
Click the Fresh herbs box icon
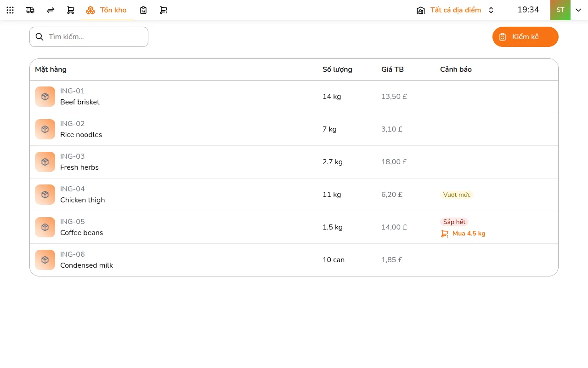click(45, 162)
